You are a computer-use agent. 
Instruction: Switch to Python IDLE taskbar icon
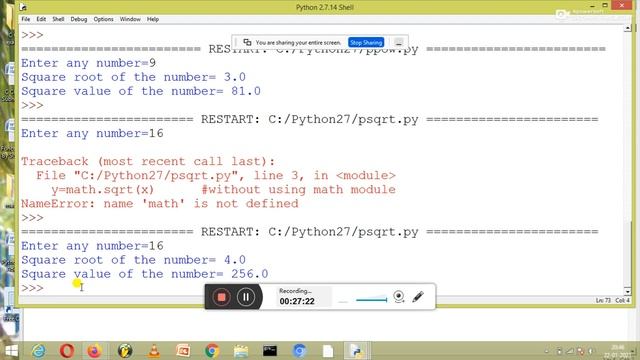pyautogui.click(x=357, y=351)
